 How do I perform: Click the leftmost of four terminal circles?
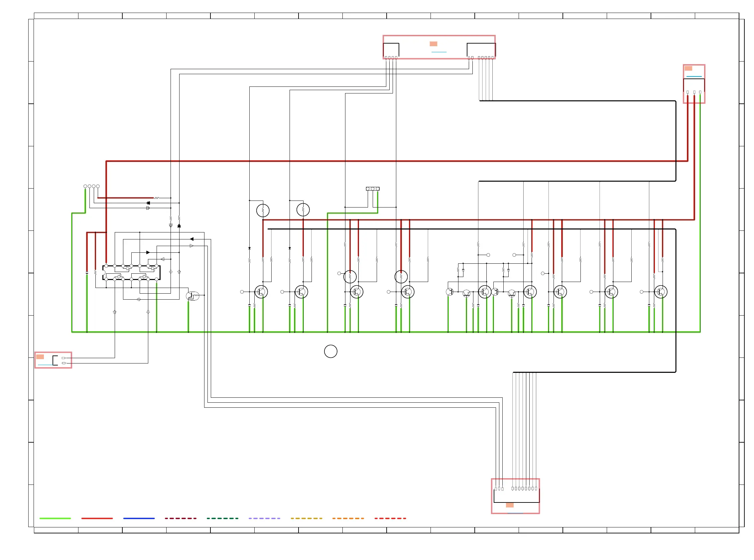[x=85, y=186]
